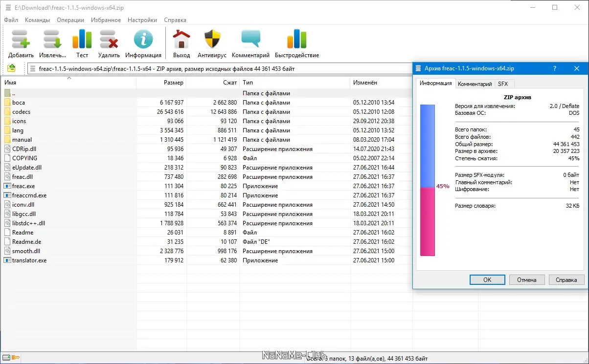This screenshot has width=589, height=364.
Task: Click the Извлечь (Extract) toolbar icon
Action: pos(52,40)
